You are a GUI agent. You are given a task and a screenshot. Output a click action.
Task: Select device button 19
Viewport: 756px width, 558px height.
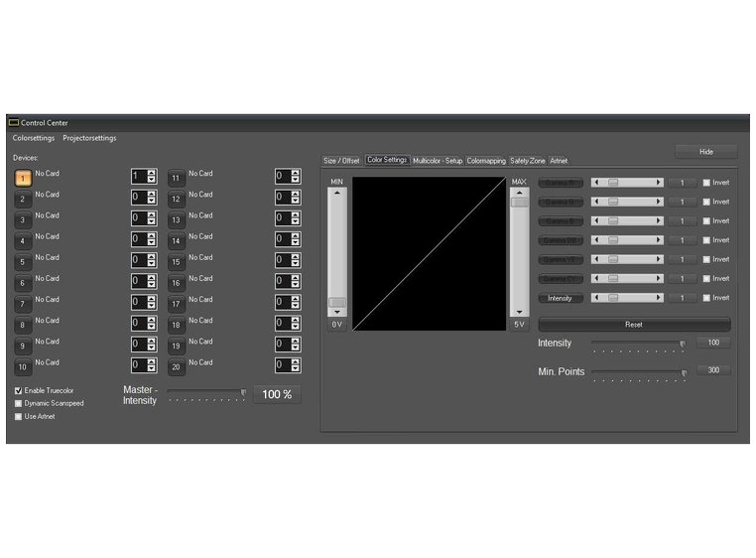click(x=176, y=346)
